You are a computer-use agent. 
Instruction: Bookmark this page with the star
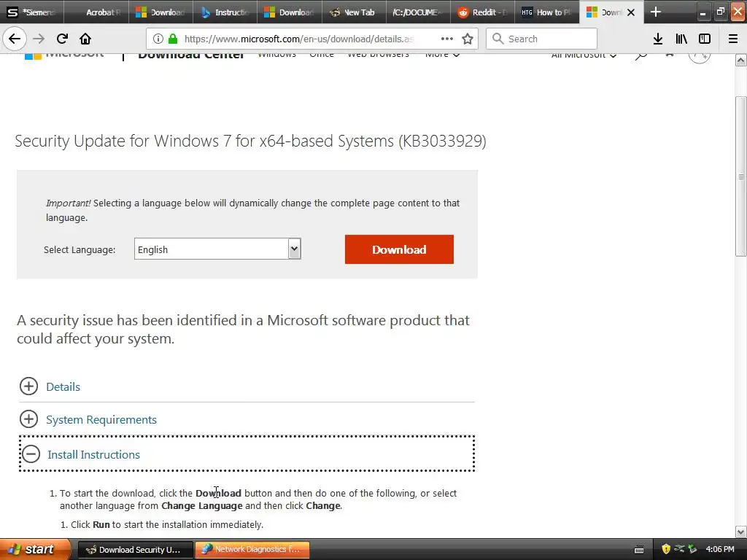pos(468,39)
